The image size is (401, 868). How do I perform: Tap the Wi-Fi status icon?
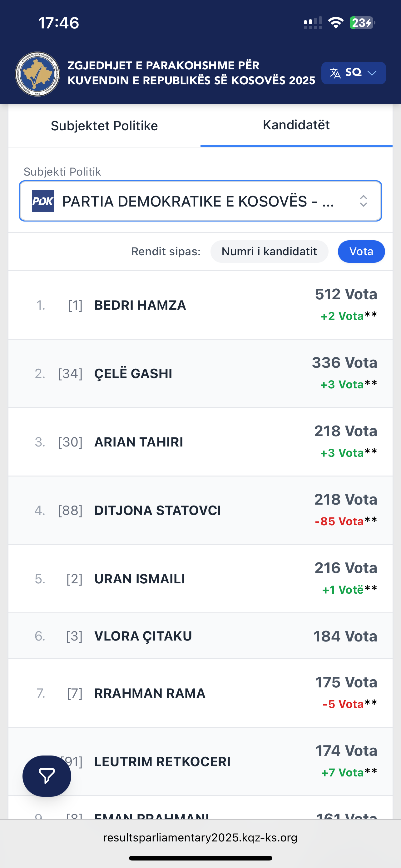(335, 23)
